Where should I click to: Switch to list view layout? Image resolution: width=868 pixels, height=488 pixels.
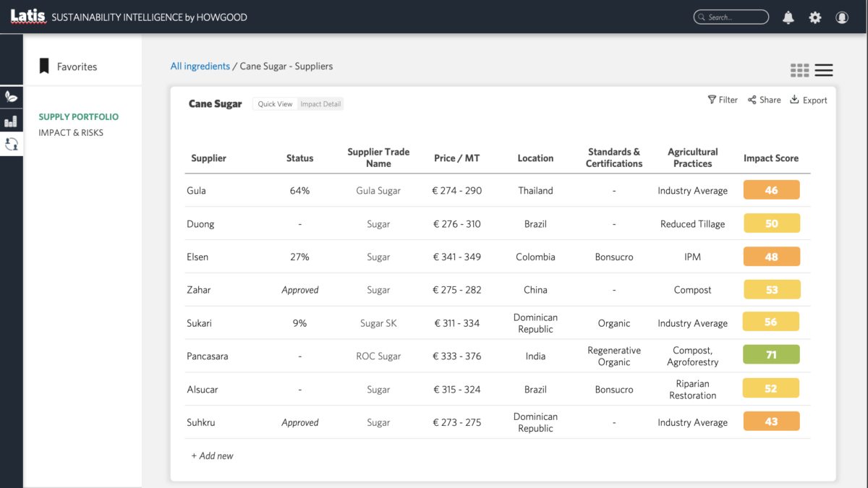click(824, 70)
